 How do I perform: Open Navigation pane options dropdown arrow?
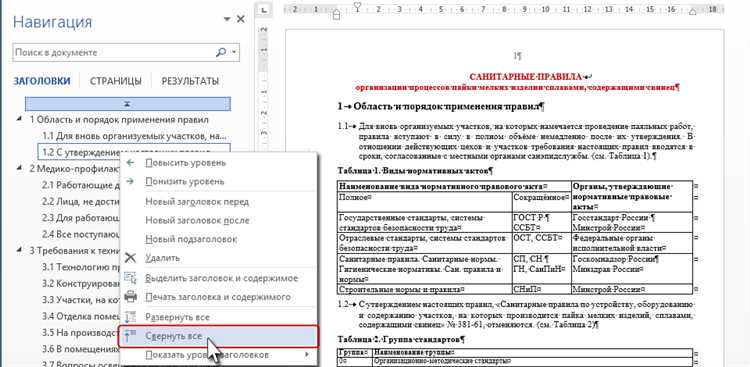point(227,20)
